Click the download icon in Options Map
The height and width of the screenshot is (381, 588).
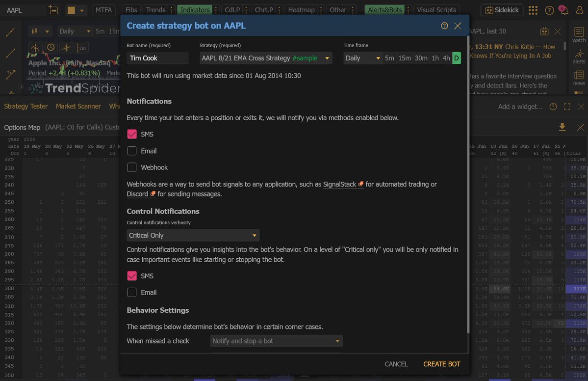point(562,127)
